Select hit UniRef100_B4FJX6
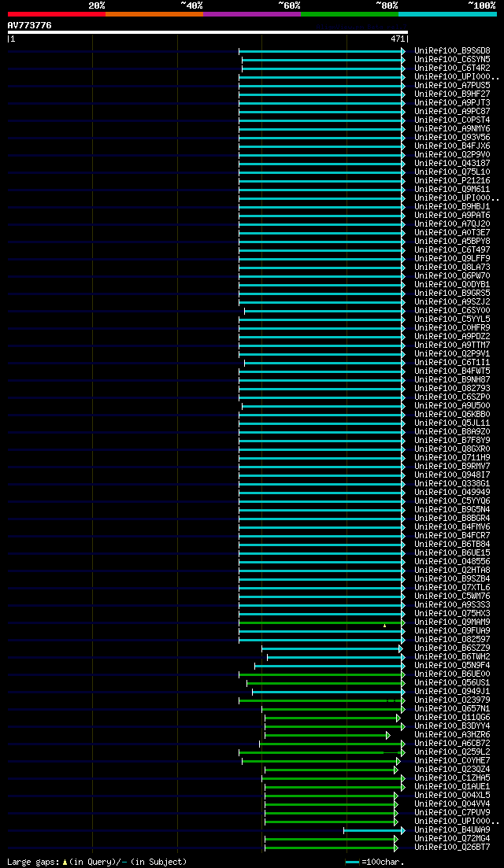Image resolution: width=504 pixels, height=868 pixels. click(452, 146)
